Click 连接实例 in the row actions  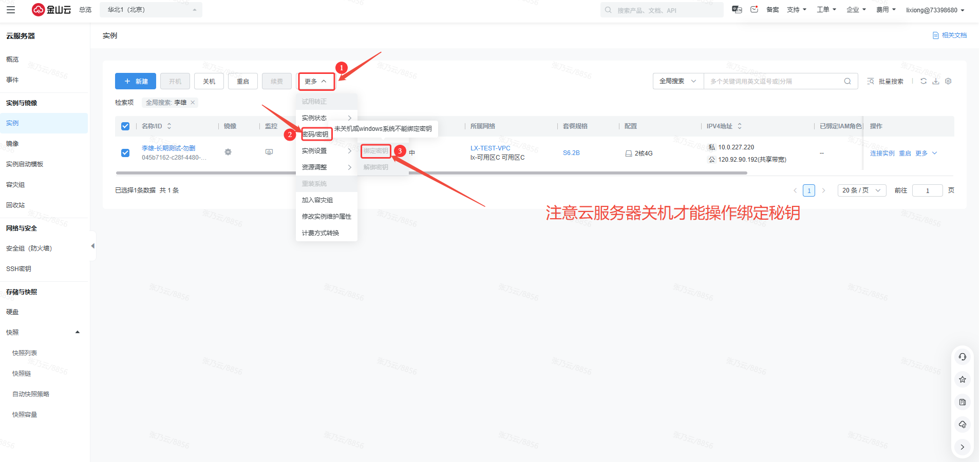[x=882, y=153]
